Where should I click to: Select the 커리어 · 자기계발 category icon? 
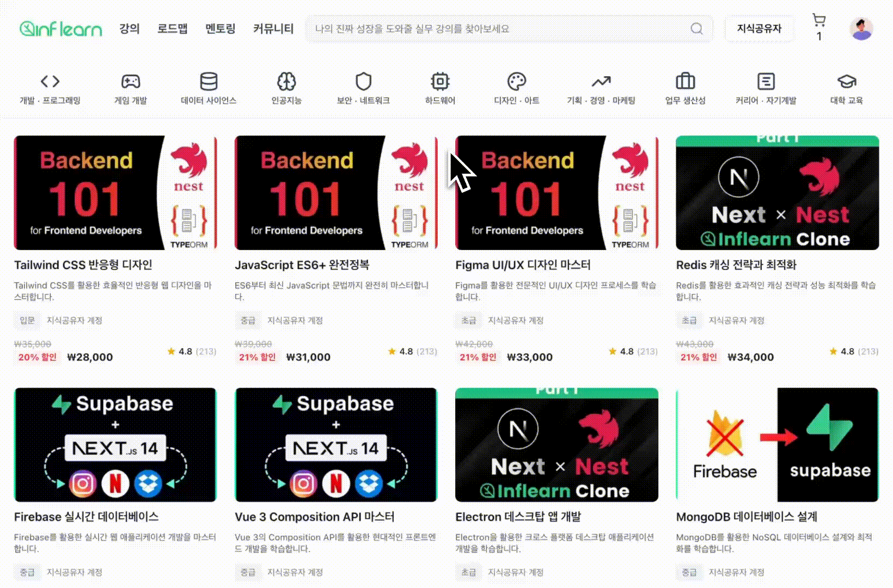pyautogui.click(x=766, y=82)
